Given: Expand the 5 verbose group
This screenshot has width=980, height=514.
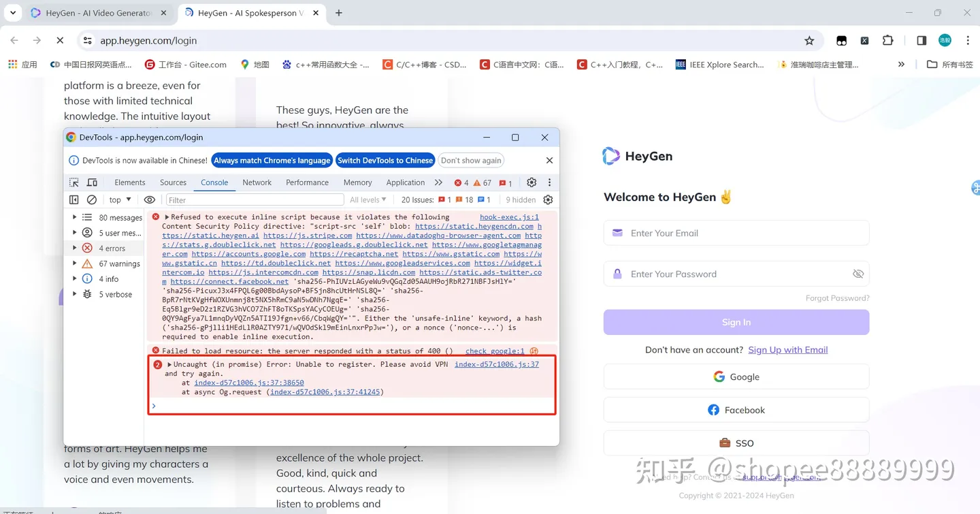Looking at the screenshot, I should pos(75,294).
